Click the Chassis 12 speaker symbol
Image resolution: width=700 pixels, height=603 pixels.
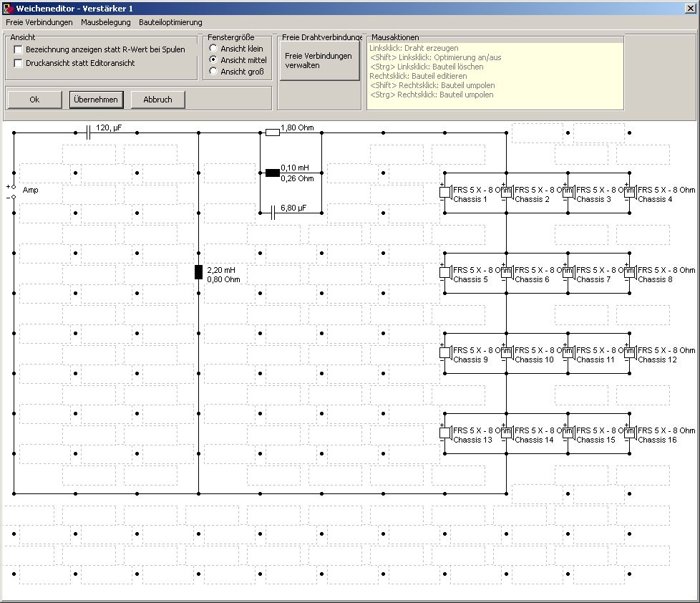tap(631, 352)
